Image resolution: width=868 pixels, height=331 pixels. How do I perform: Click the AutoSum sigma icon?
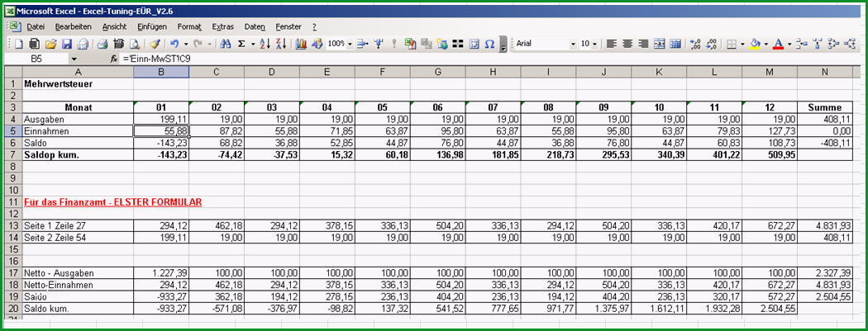[241, 44]
